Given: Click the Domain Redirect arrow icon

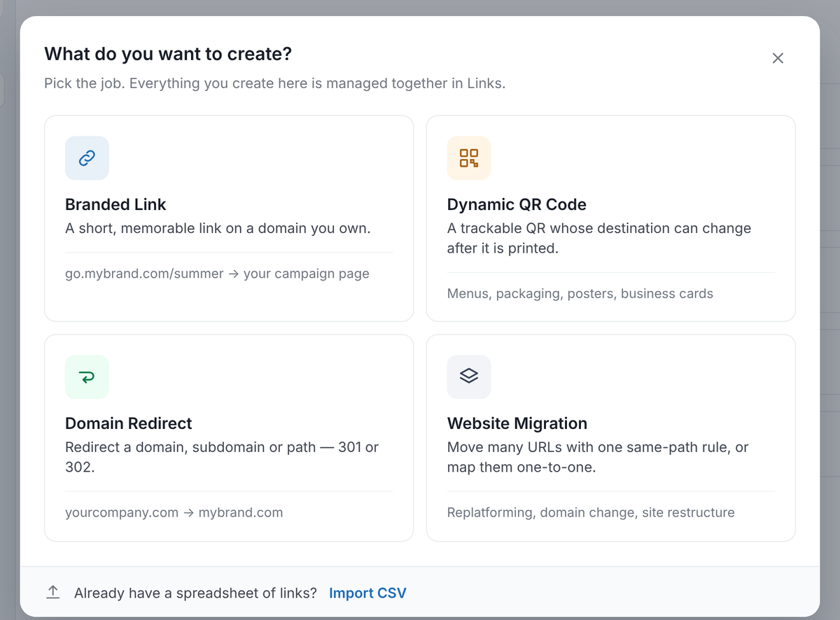Looking at the screenshot, I should point(87,377).
